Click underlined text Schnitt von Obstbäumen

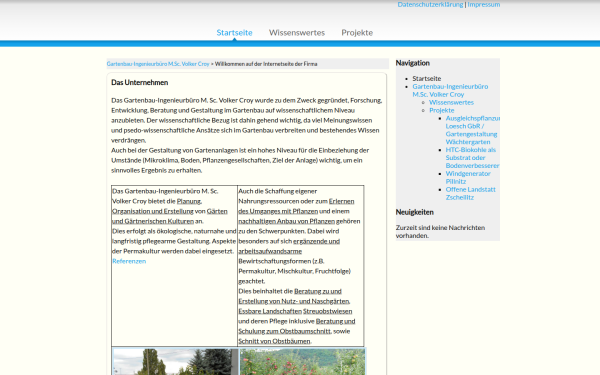coord(274,341)
